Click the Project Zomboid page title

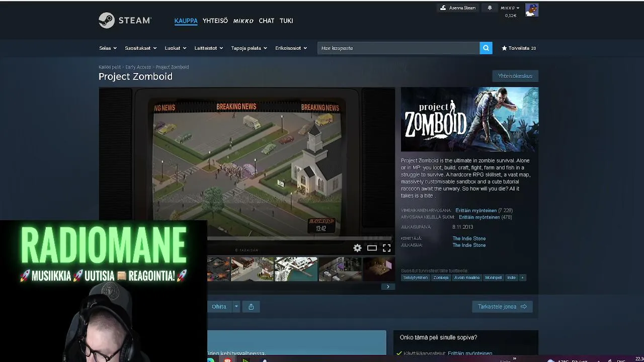click(135, 76)
